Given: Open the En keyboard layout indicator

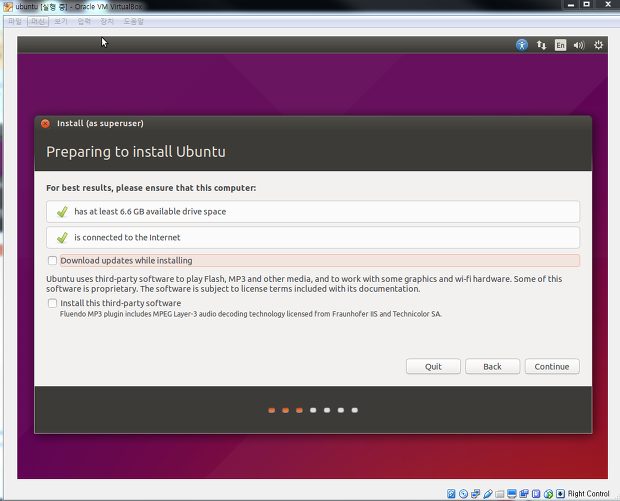Looking at the screenshot, I should pos(560,45).
